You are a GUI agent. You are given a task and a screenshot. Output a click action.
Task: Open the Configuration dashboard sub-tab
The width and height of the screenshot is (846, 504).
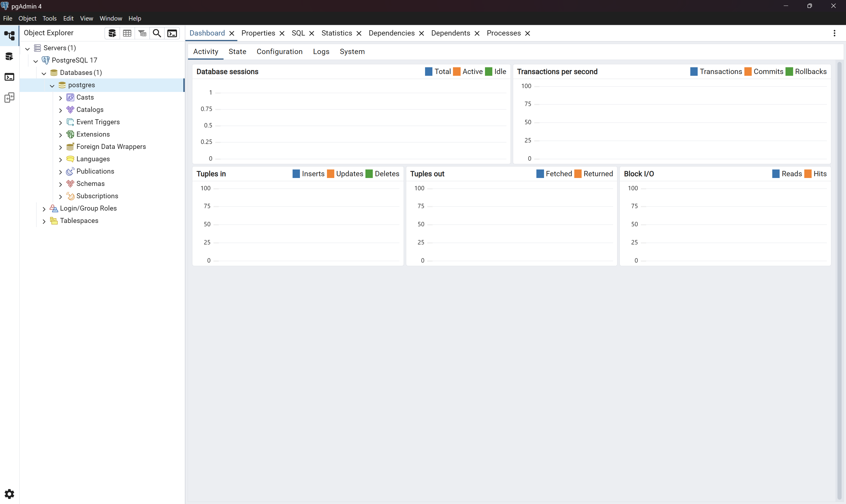point(279,52)
